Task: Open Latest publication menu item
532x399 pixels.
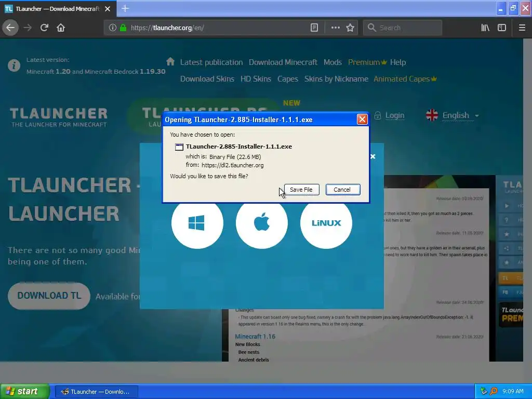Action: pos(211,62)
